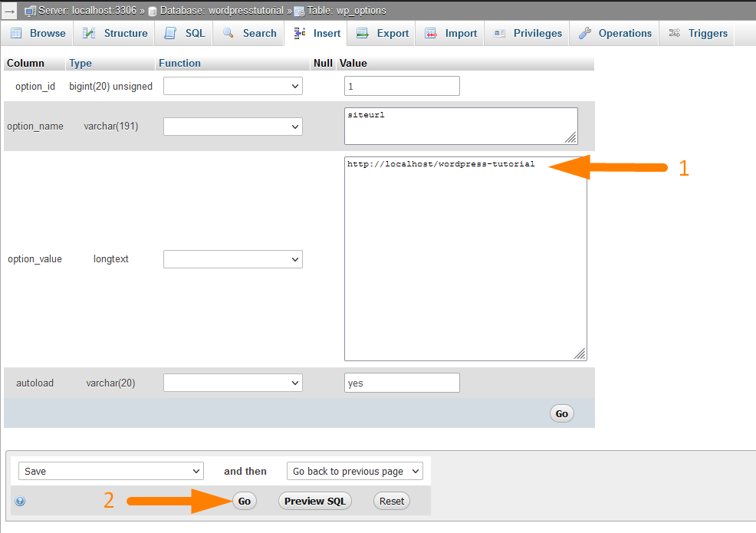Click the Null column header

[323, 63]
